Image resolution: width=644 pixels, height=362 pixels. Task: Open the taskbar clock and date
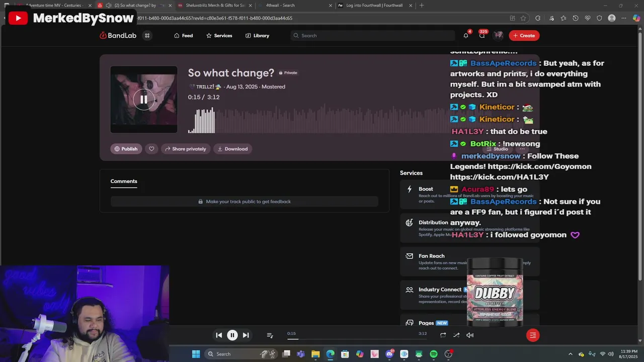[629, 354]
